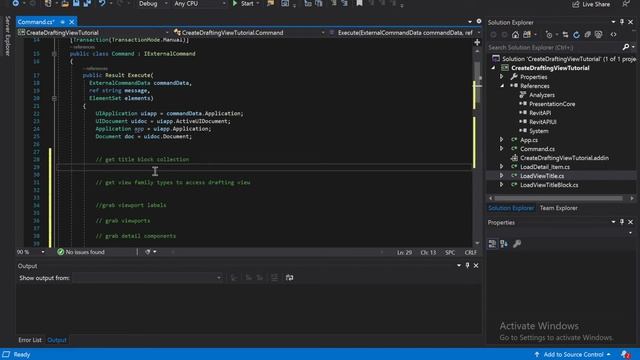This screenshot has height=360, width=640.
Task: Open the Show output from dropdown
Action: click(148, 278)
